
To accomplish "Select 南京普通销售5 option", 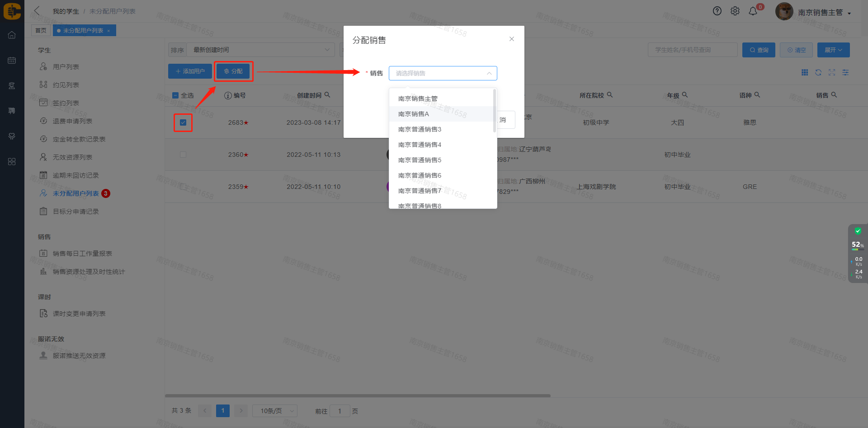I will (420, 160).
